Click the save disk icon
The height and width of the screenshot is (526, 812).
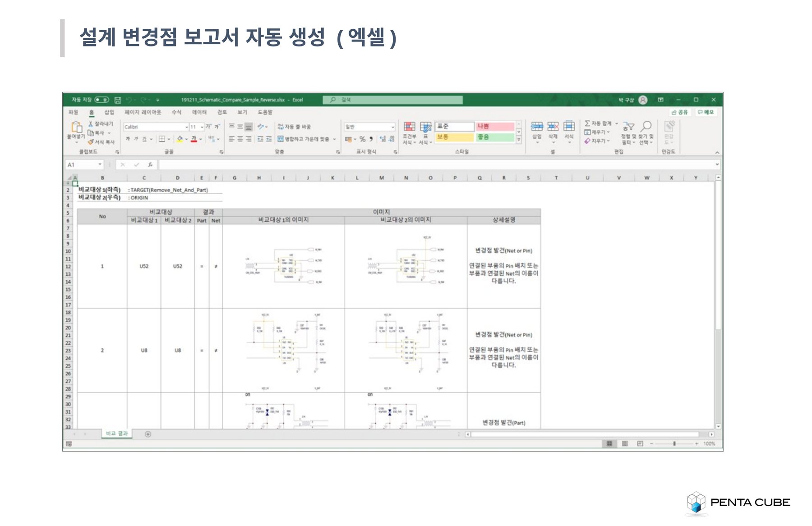(x=118, y=100)
